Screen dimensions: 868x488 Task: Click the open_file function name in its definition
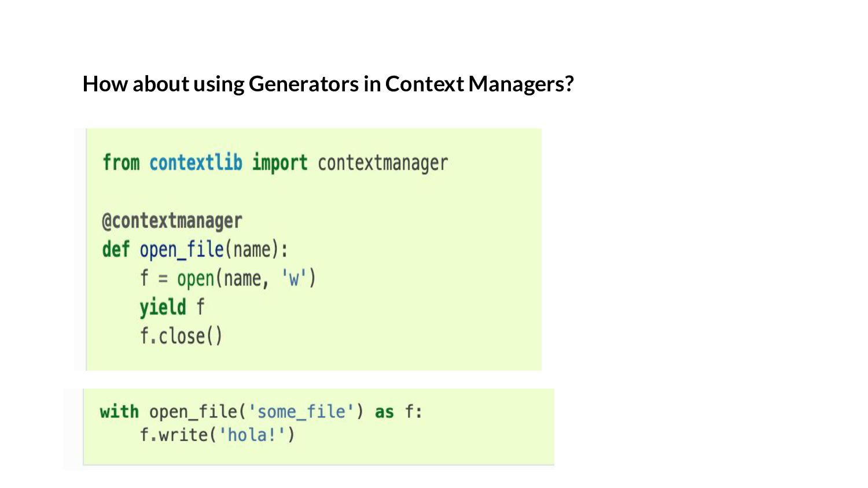pyautogui.click(x=181, y=250)
